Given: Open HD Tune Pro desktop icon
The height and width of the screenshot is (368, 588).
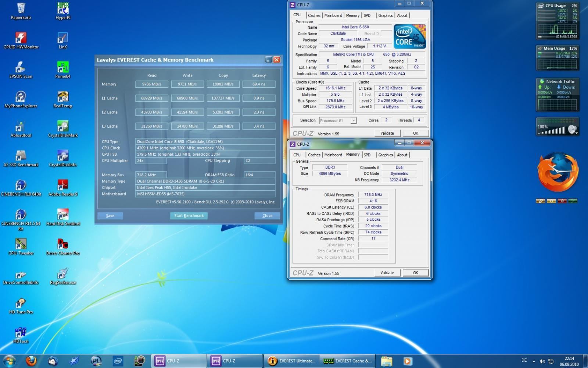Looking at the screenshot, I should (x=21, y=305).
